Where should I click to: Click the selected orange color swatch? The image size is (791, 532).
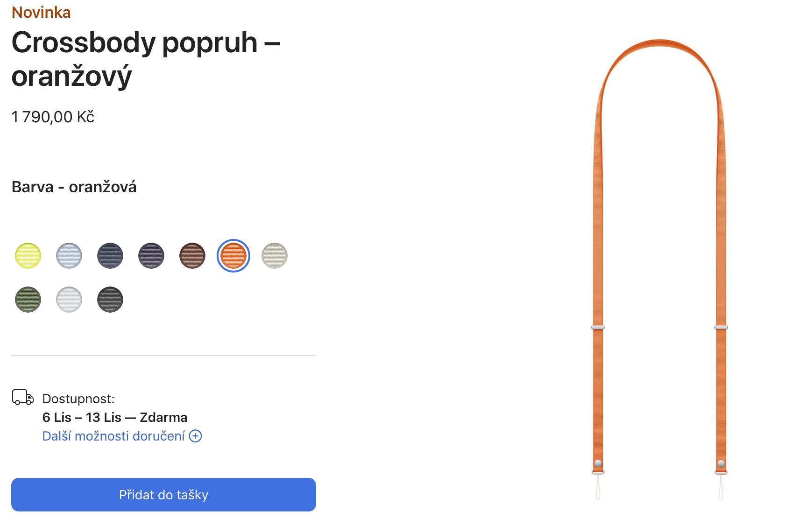[233, 256]
